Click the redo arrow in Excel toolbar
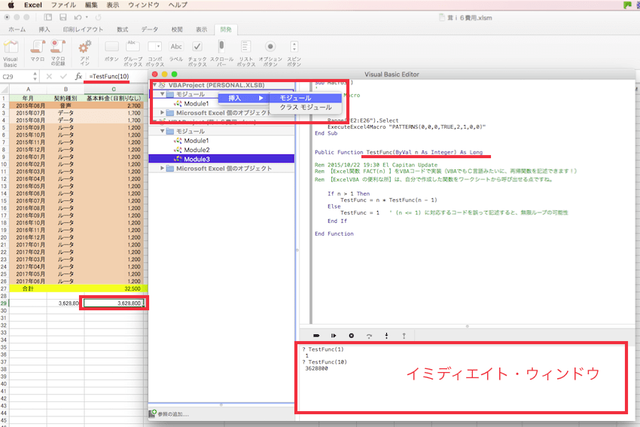This screenshot has width=640, height=427. point(98,17)
